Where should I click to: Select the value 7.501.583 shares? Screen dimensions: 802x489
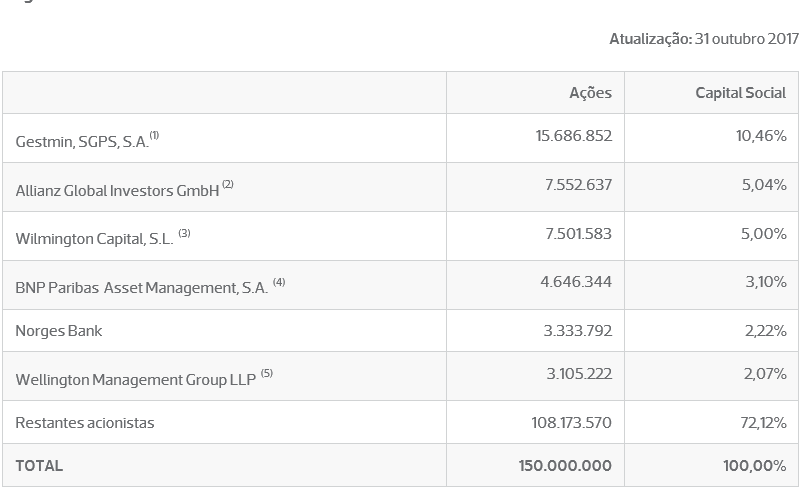pyautogui.click(x=578, y=234)
